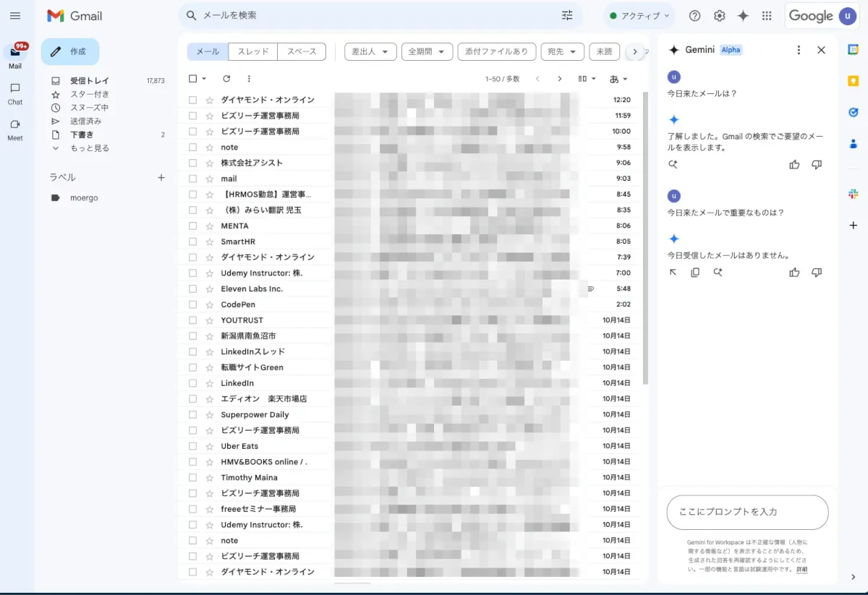Open the Help question mark icon
Screen dimensions: 868x595
pos(694,15)
